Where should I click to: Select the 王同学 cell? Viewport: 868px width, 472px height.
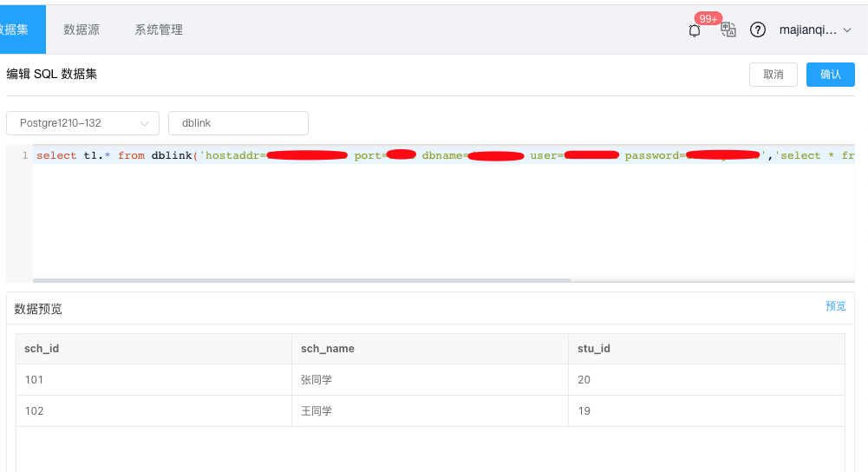430,411
